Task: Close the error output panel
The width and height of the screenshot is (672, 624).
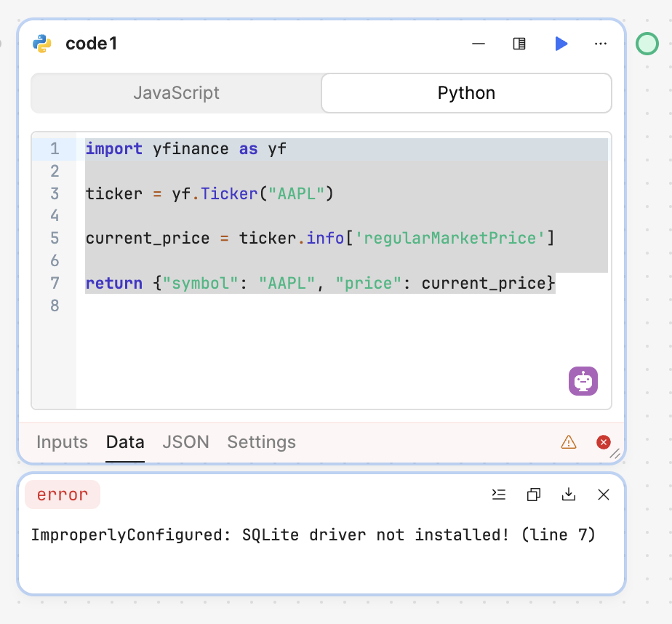Action: (604, 495)
